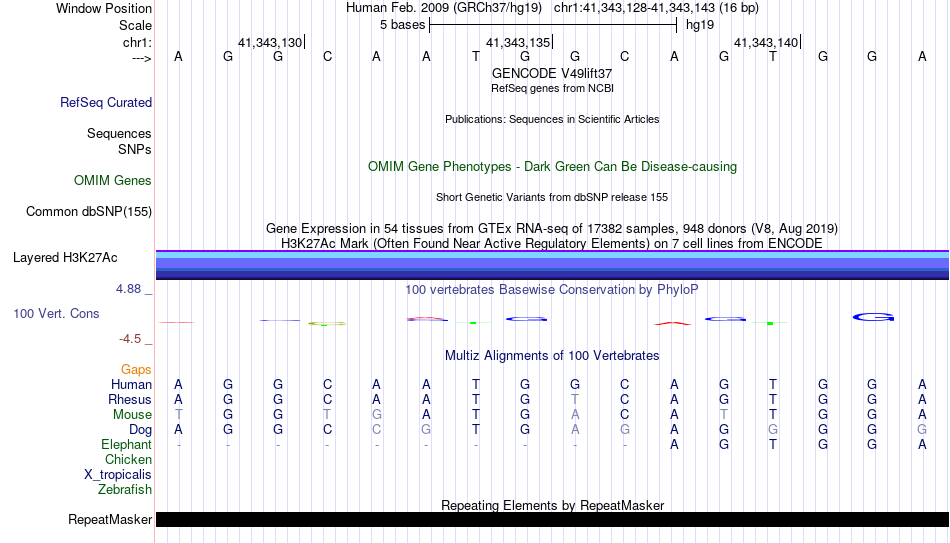Click Repeating Elements by RepeatMasker title
The height and width of the screenshot is (543, 950).
[552, 505]
